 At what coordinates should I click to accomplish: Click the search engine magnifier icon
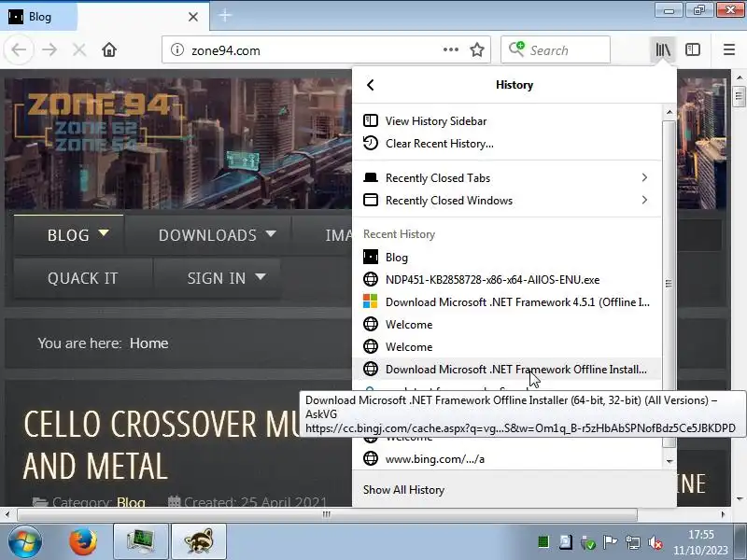[516, 49]
